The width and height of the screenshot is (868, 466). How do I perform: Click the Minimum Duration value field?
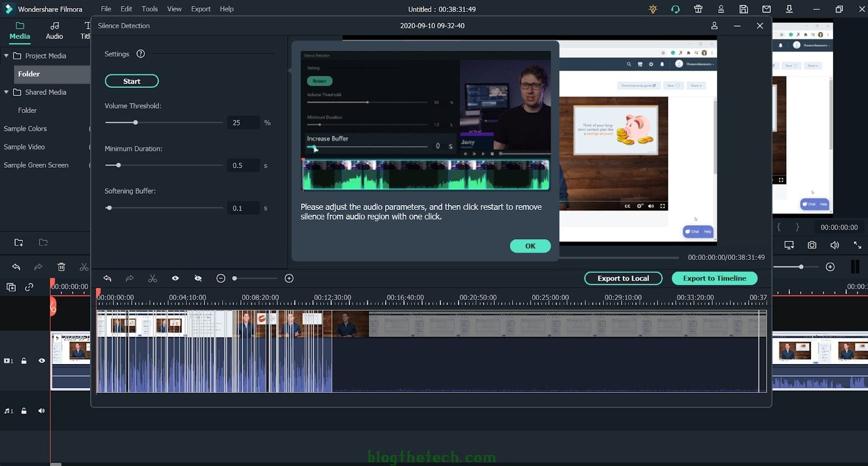click(242, 165)
